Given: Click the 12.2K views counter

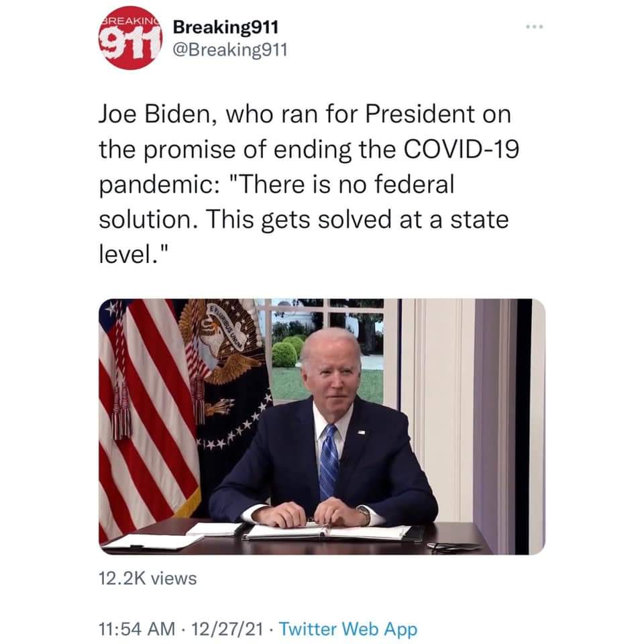Looking at the screenshot, I should (x=148, y=578).
